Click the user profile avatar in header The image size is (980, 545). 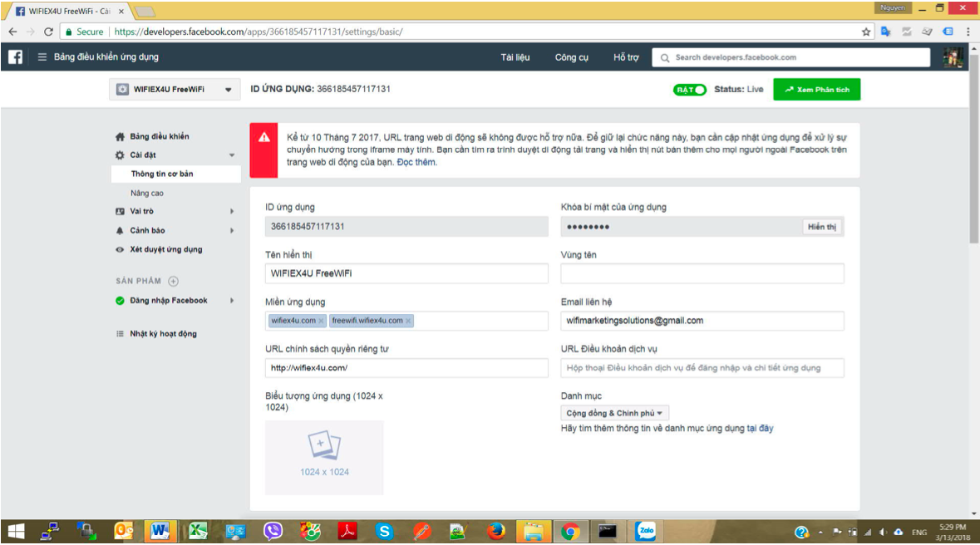pyautogui.click(x=953, y=56)
